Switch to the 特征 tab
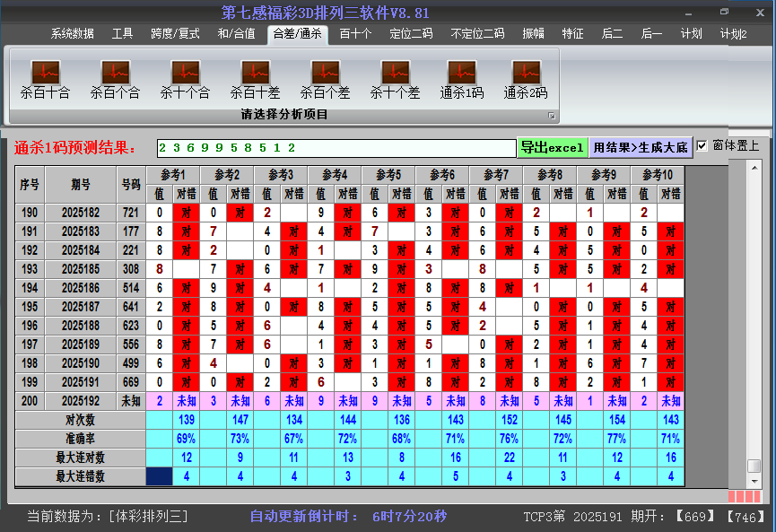The width and height of the screenshot is (776, 532). tap(572, 34)
